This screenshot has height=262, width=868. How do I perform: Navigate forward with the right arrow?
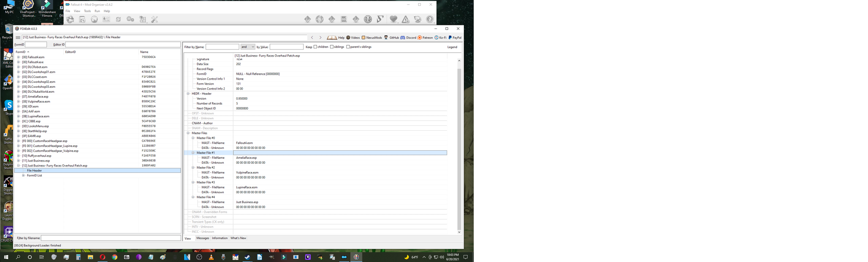[321, 38]
